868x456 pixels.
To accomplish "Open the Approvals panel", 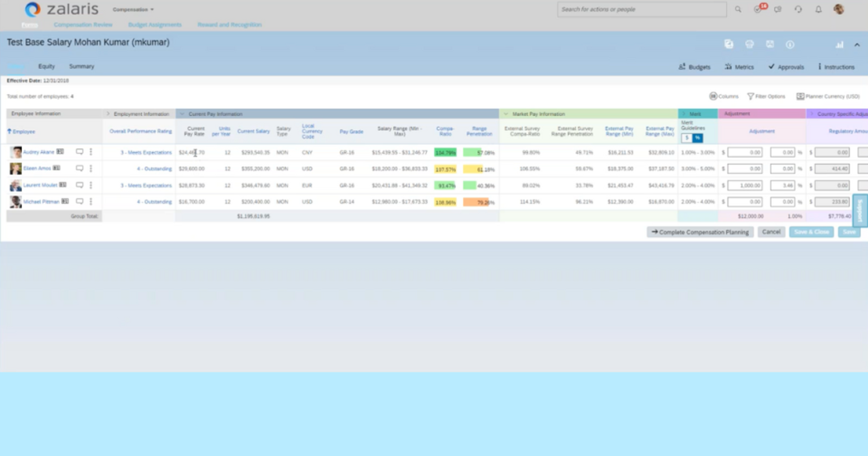I will (786, 67).
